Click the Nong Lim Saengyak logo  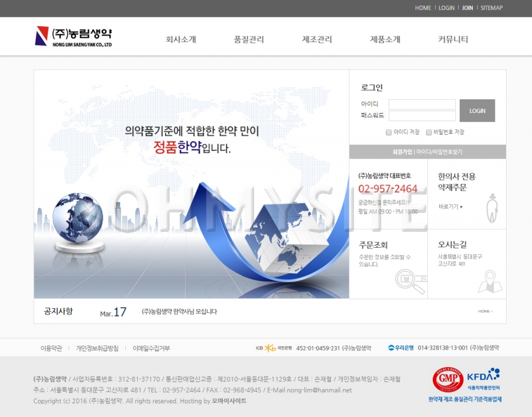73,36
